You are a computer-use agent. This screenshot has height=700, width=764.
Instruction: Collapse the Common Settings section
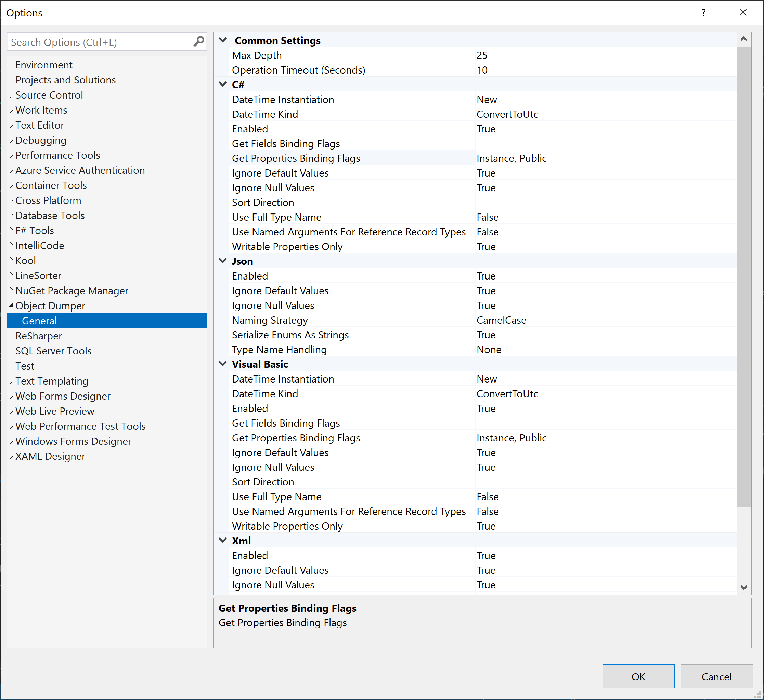tap(222, 40)
